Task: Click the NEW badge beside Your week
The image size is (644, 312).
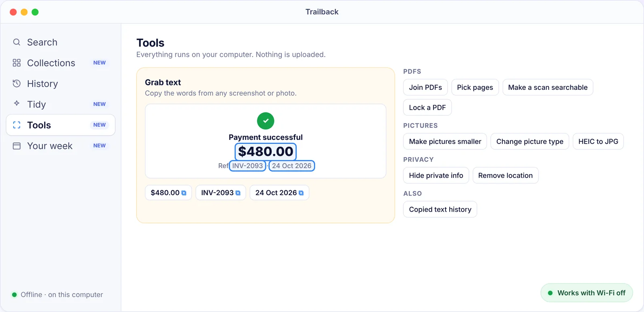Action: click(99, 146)
